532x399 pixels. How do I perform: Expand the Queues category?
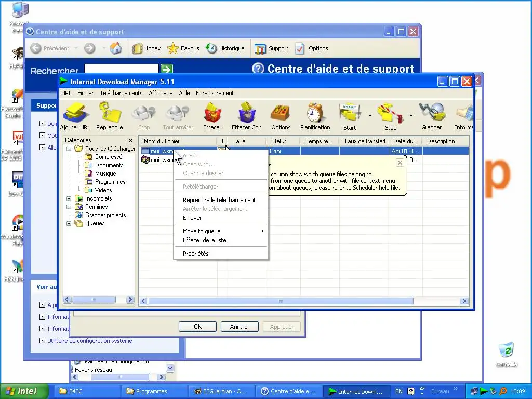tap(69, 223)
